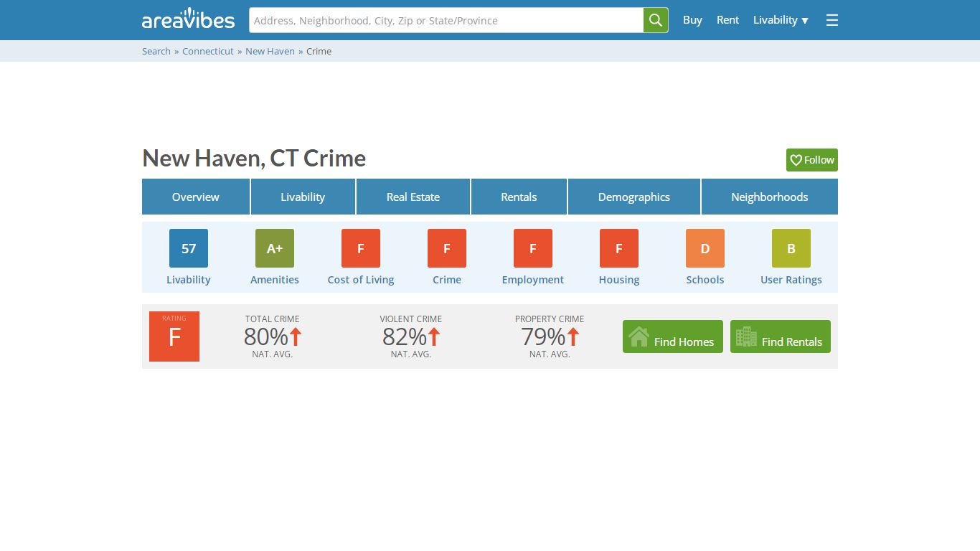Click the 80% total crime value

(x=265, y=336)
